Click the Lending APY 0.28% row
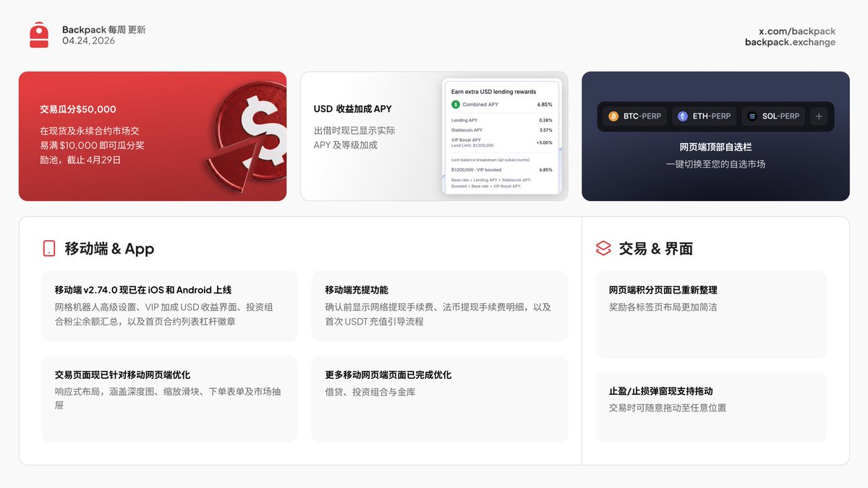Viewport: 868px width, 488px height. (501, 120)
